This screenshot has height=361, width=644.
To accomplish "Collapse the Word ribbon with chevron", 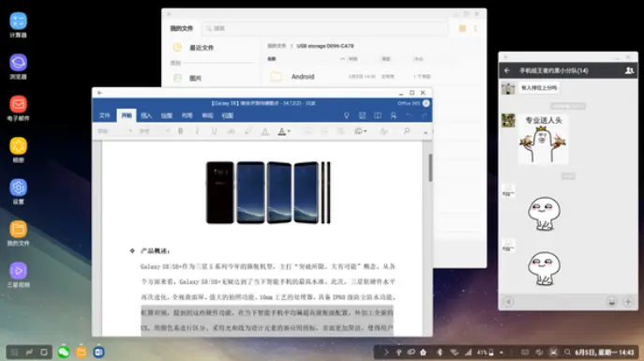I will [426, 132].
